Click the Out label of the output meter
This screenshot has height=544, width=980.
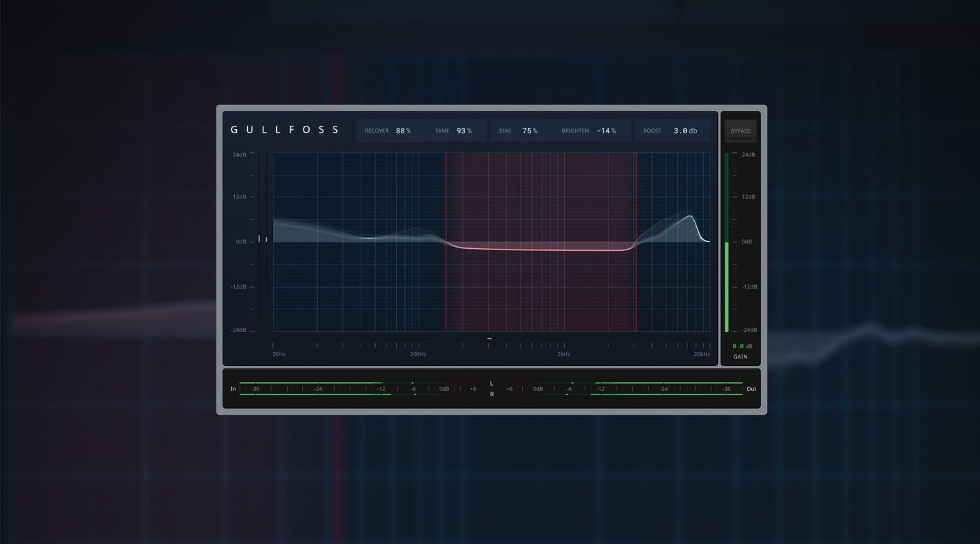click(751, 389)
